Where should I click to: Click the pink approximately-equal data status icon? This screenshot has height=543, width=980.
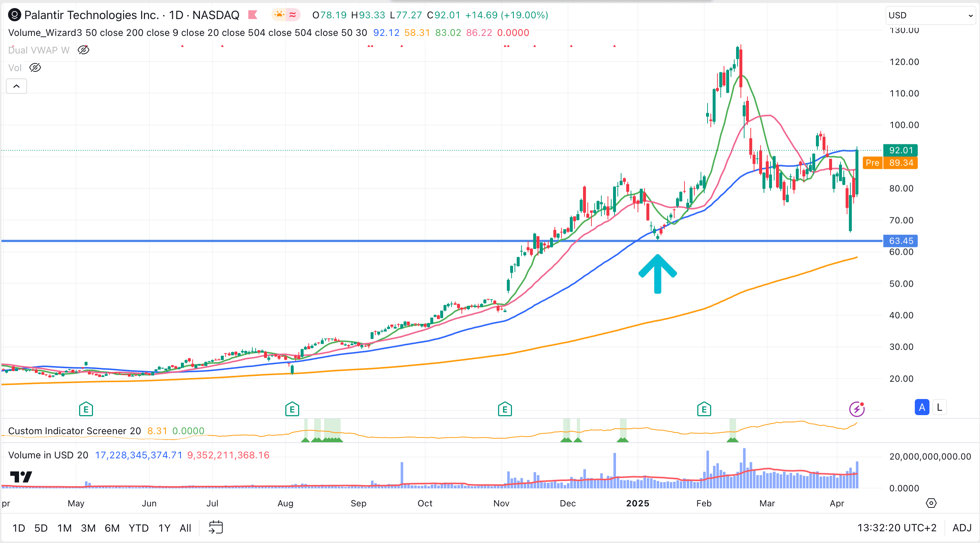293,15
